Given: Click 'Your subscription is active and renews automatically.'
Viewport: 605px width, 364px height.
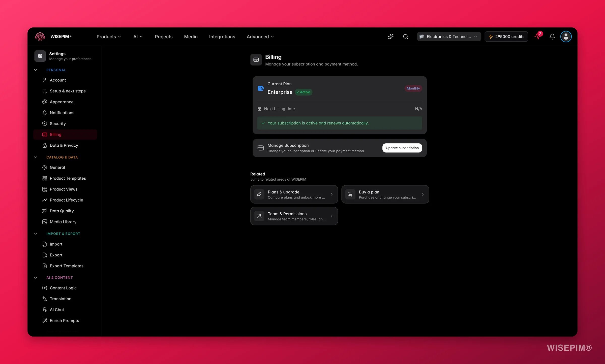Looking at the screenshot, I should [x=318, y=123].
